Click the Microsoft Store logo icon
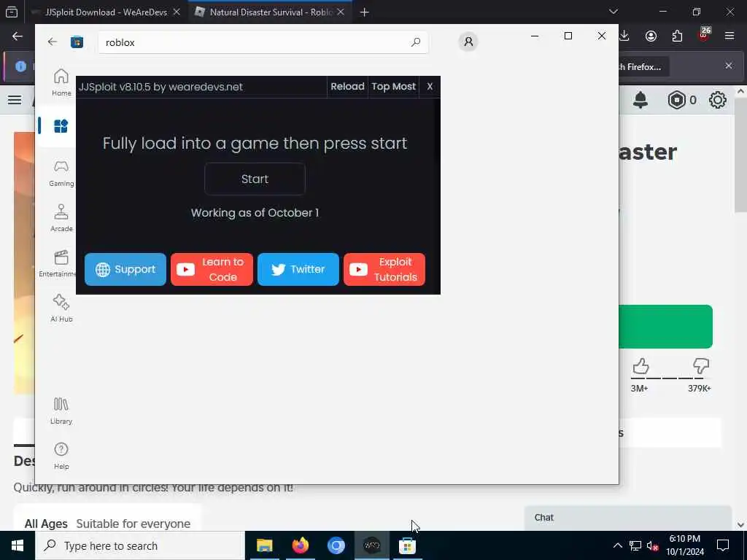 point(77,42)
